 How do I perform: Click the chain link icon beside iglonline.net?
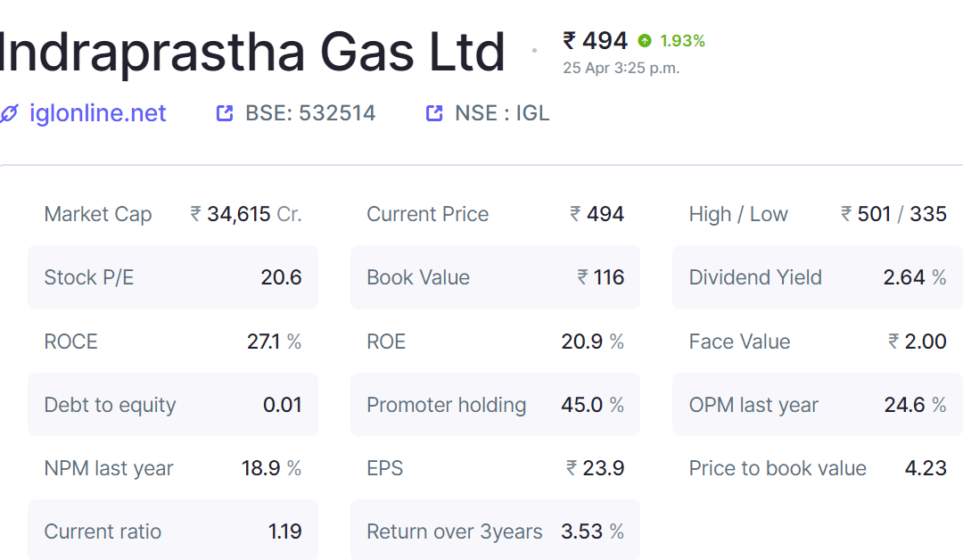click(9, 113)
